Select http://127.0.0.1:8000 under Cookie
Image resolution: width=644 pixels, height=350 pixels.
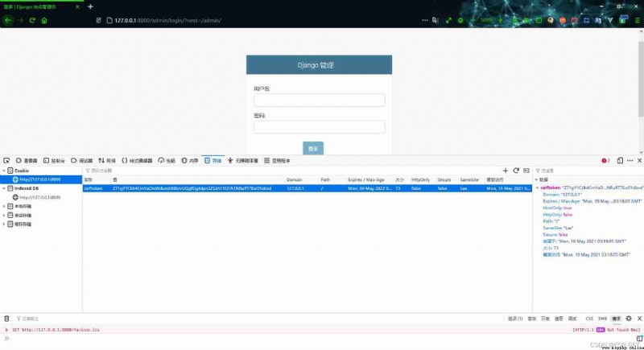pyautogui.click(x=41, y=179)
